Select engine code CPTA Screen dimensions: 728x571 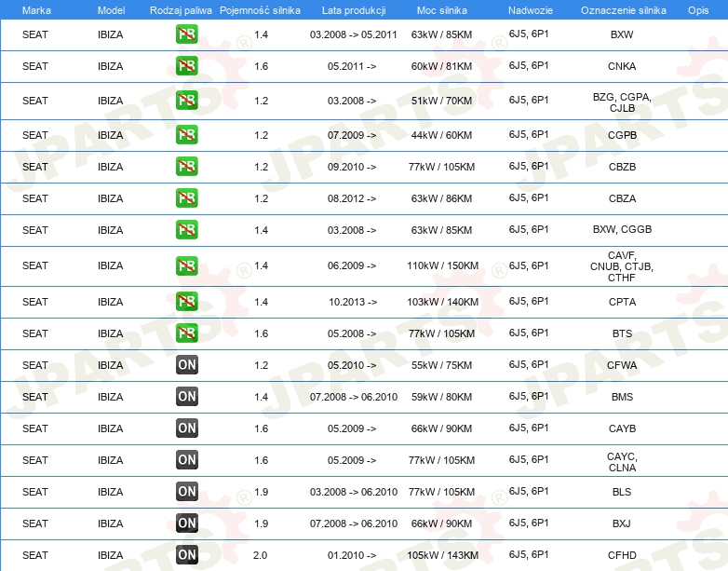pos(622,302)
